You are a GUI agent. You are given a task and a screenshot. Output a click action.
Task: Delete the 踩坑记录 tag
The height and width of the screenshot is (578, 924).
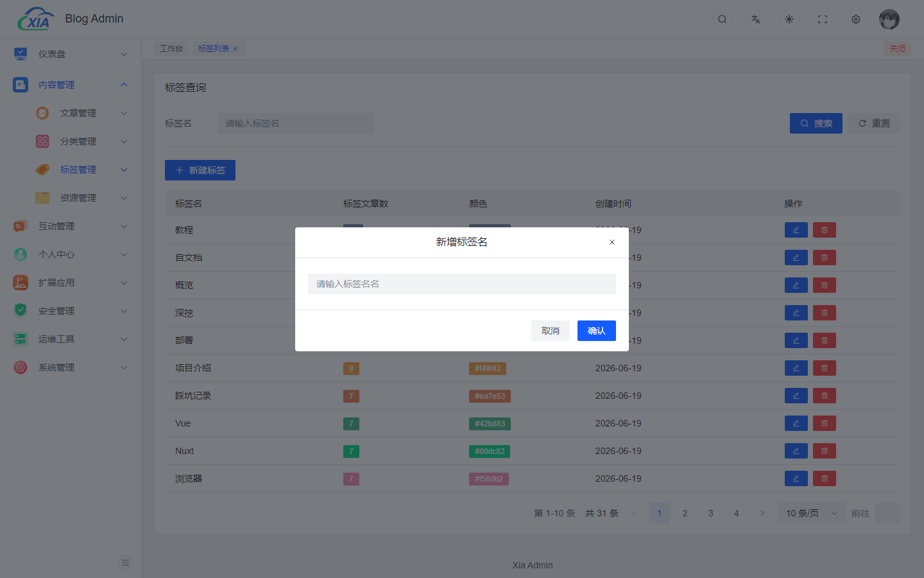(x=824, y=396)
